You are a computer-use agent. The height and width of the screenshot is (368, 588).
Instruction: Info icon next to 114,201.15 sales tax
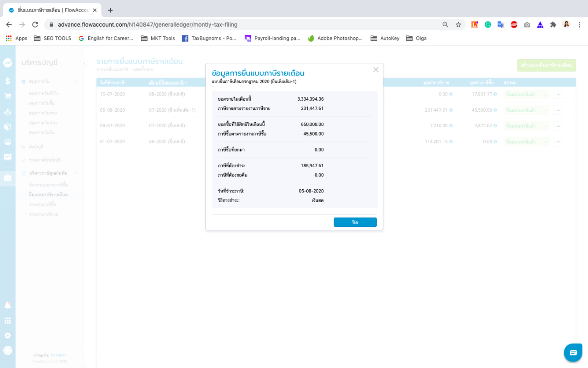click(x=451, y=142)
